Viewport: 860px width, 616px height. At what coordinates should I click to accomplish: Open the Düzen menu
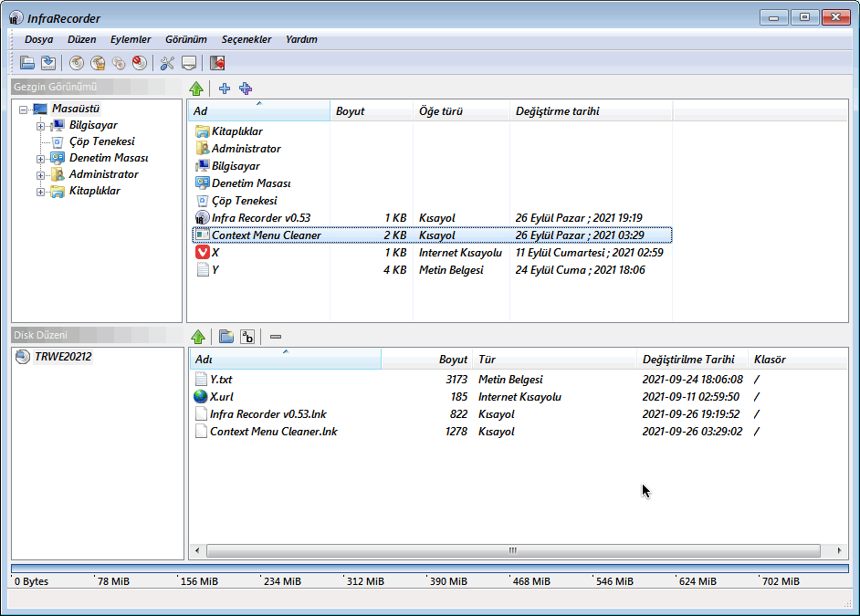click(82, 39)
